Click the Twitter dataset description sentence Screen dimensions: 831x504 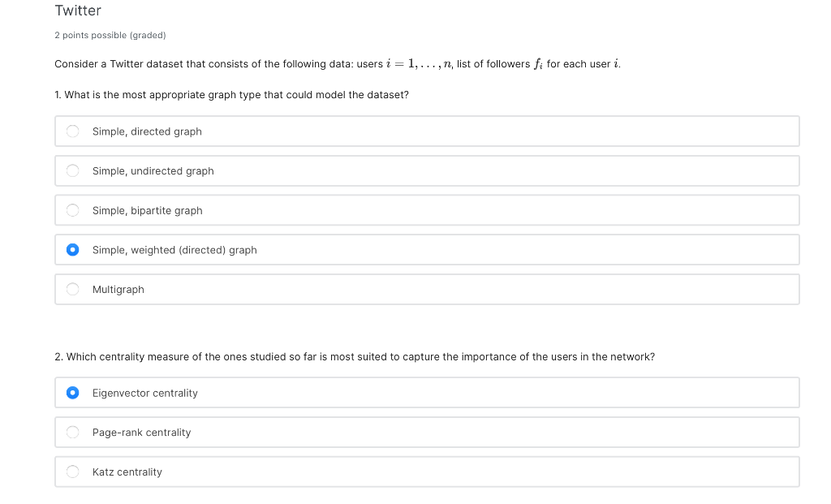(337, 63)
